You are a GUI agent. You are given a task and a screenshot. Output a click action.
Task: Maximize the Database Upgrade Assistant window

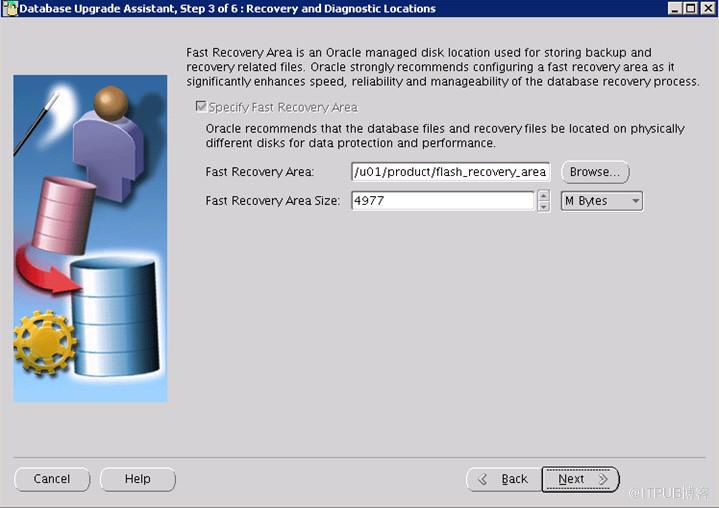click(691, 8)
